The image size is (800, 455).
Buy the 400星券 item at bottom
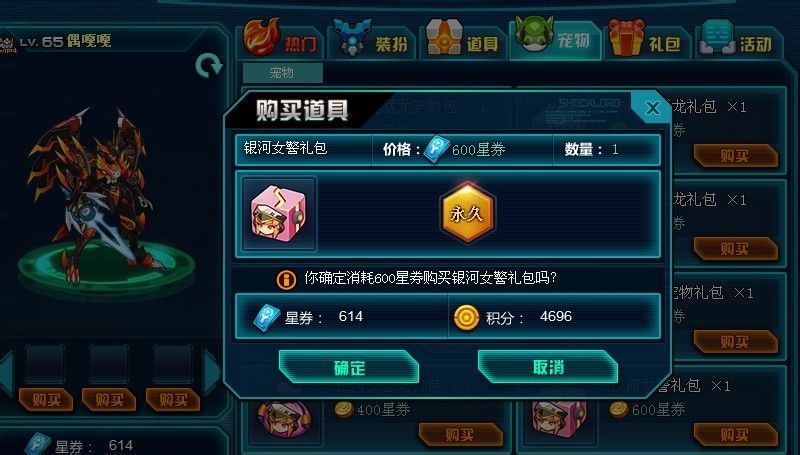[x=459, y=434]
